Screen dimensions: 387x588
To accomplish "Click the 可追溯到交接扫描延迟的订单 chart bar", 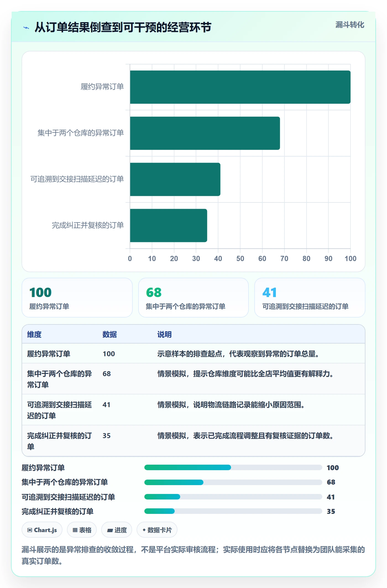I will [x=175, y=179].
